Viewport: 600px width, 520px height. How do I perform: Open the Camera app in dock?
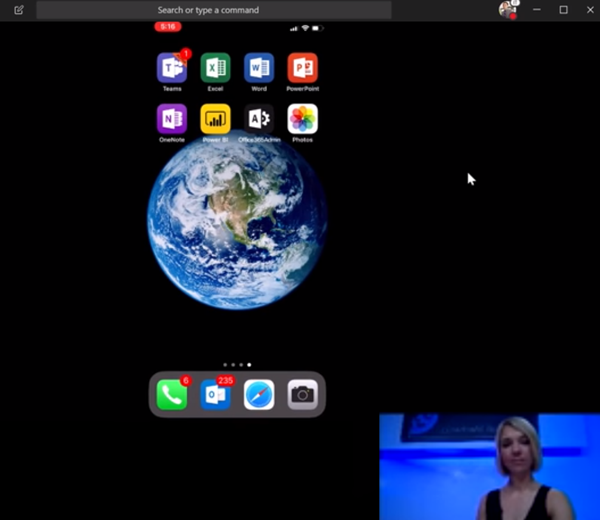(x=303, y=395)
